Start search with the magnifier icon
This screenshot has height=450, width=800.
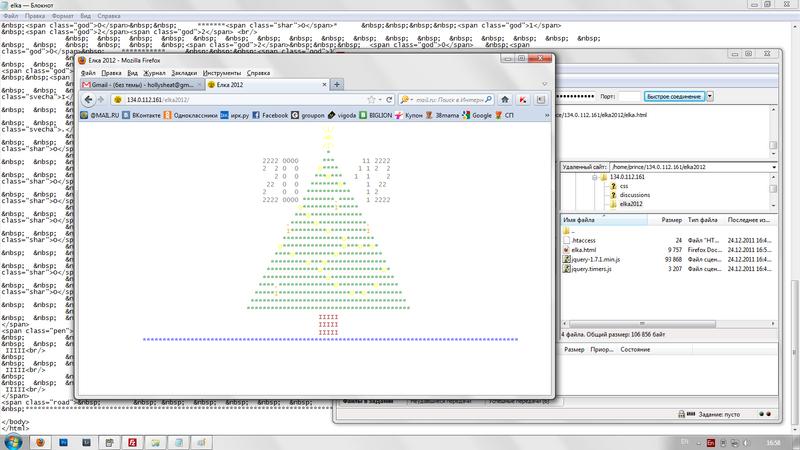click(x=488, y=99)
